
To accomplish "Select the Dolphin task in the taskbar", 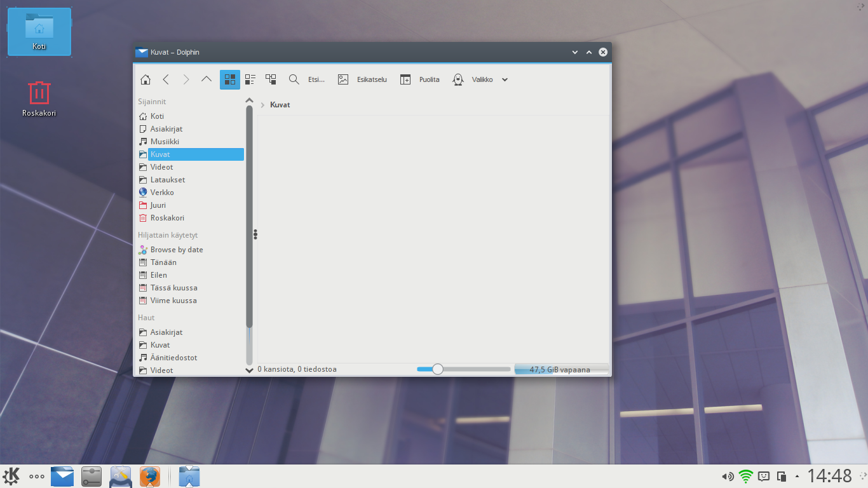I will coord(189,476).
